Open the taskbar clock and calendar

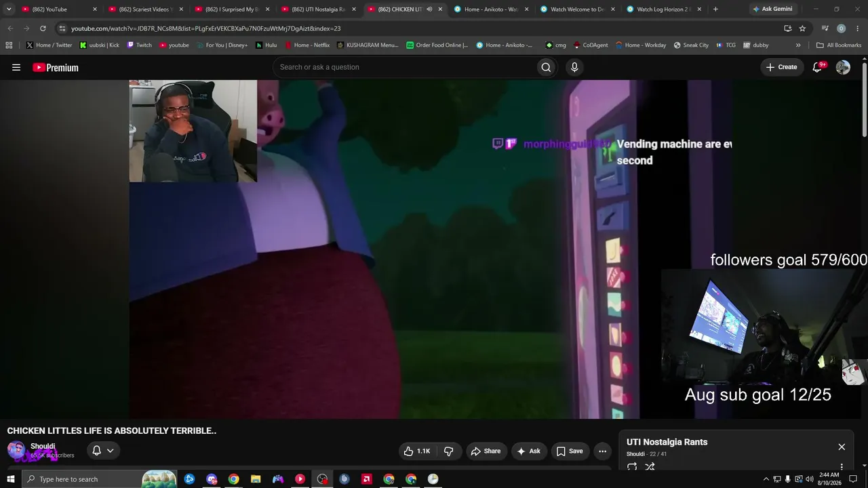(829, 479)
